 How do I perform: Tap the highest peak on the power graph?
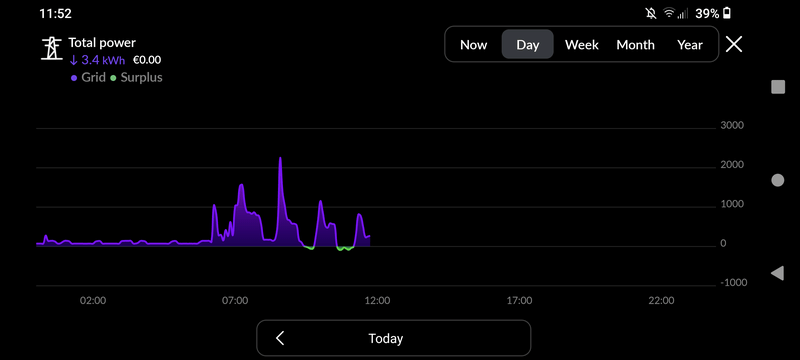point(280,159)
